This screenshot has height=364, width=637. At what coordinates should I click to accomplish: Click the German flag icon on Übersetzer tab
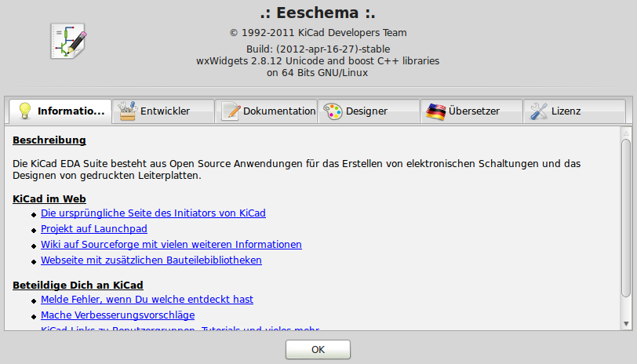(x=436, y=111)
